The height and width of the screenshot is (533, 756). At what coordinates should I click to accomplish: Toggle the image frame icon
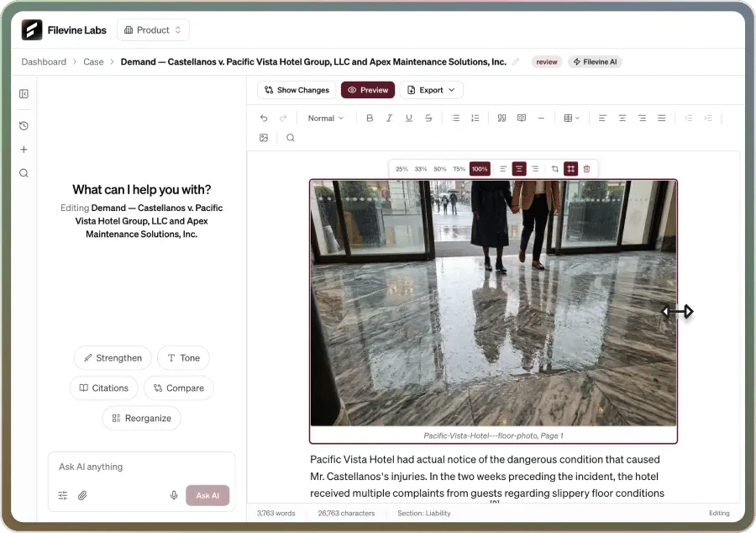[x=571, y=169]
